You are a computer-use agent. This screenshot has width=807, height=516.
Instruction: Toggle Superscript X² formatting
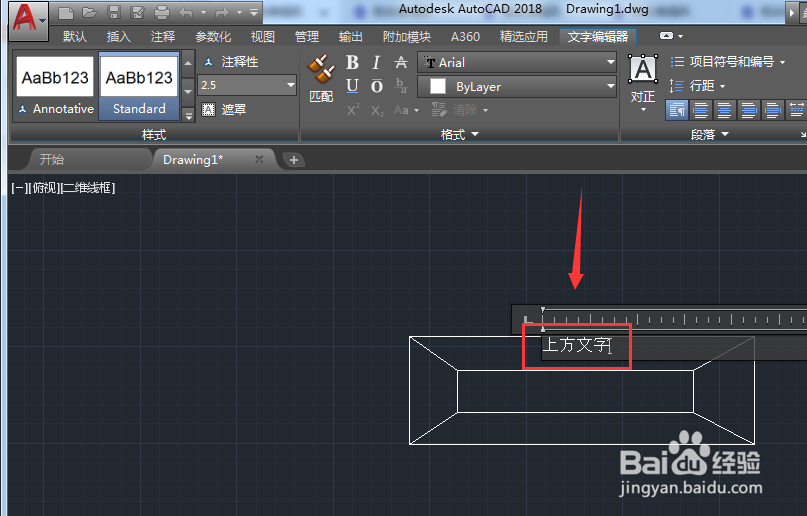tap(353, 110)
